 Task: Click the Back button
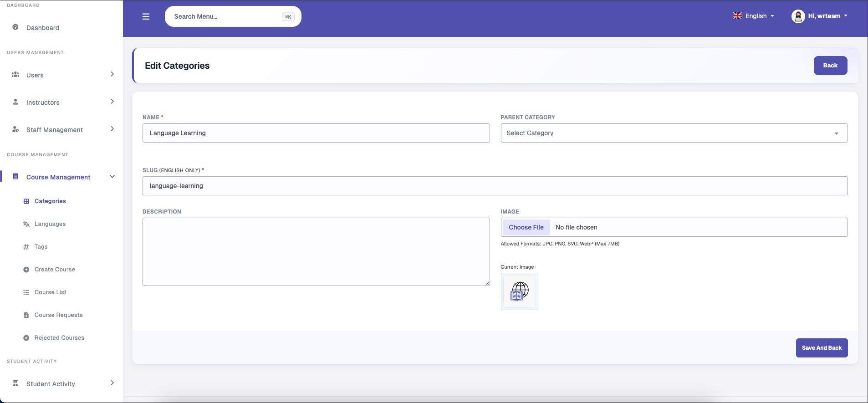[x=830, y=66]
